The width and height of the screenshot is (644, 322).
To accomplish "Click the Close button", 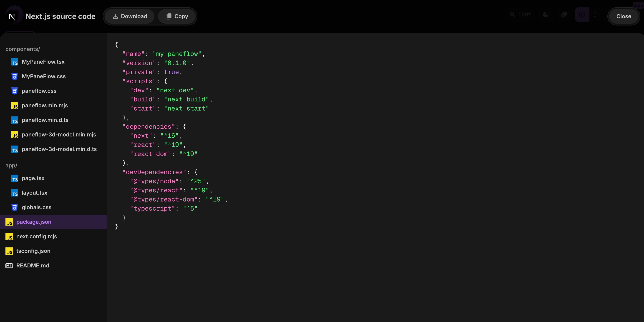I will coord(624,16).
